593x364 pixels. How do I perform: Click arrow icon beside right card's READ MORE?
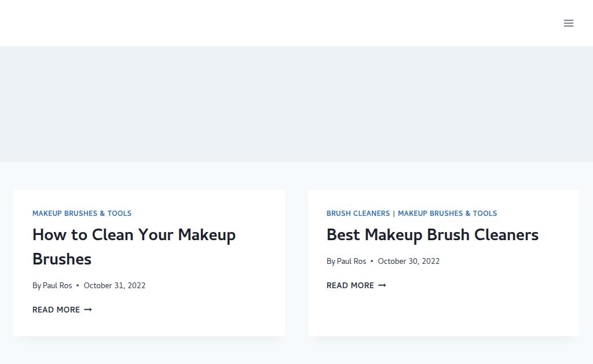[x=382, y=285]
